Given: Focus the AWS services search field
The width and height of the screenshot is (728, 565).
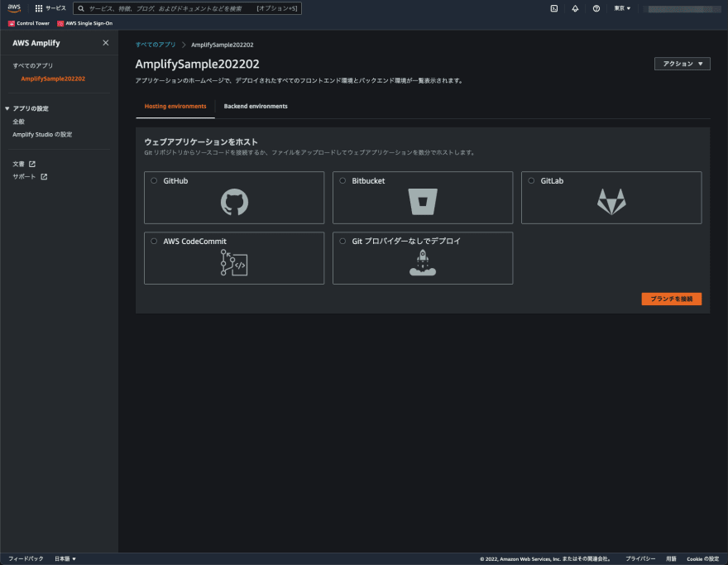Looking at the screenshot, I should (x=187, y=8).
